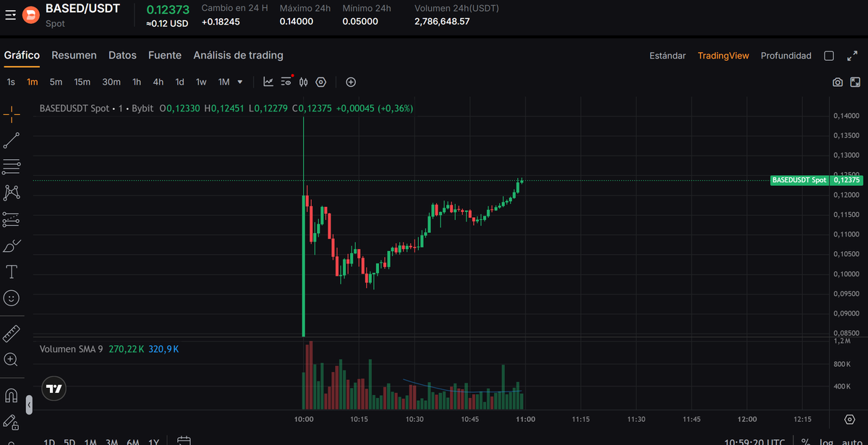Set bottom date range to 3M

tap(111, 442)
